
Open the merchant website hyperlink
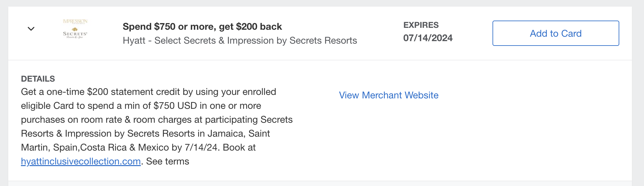(389, 95)
